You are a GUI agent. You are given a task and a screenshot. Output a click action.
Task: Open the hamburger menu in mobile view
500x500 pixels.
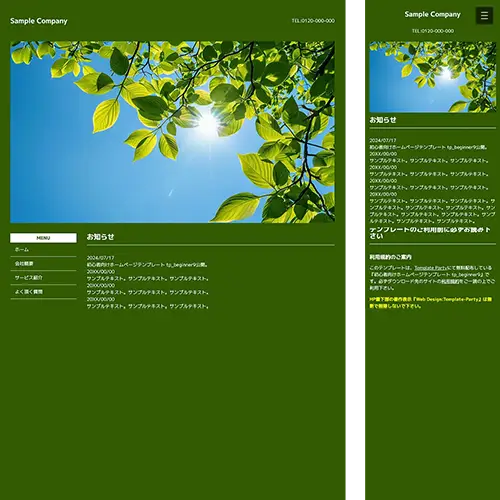point(484,15)
